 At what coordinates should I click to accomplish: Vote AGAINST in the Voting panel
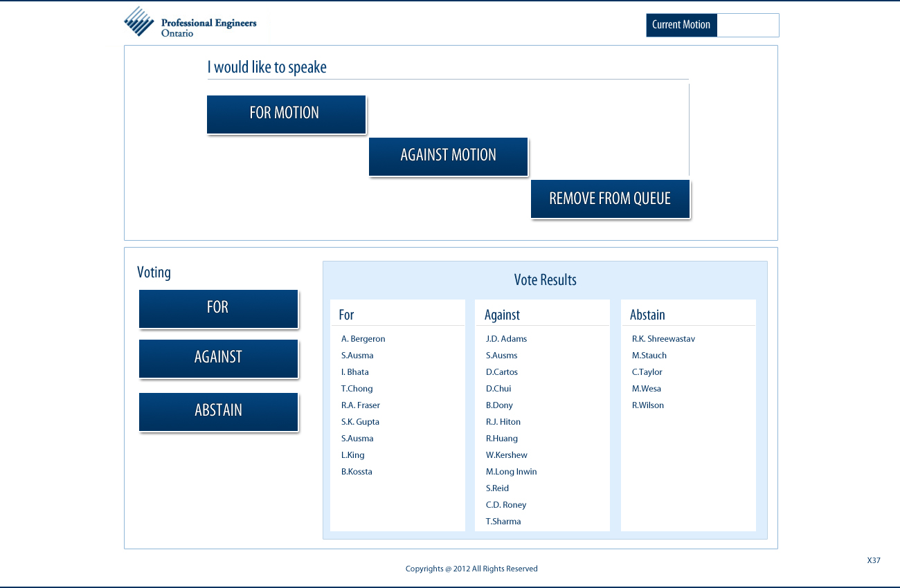pos(218,358)
